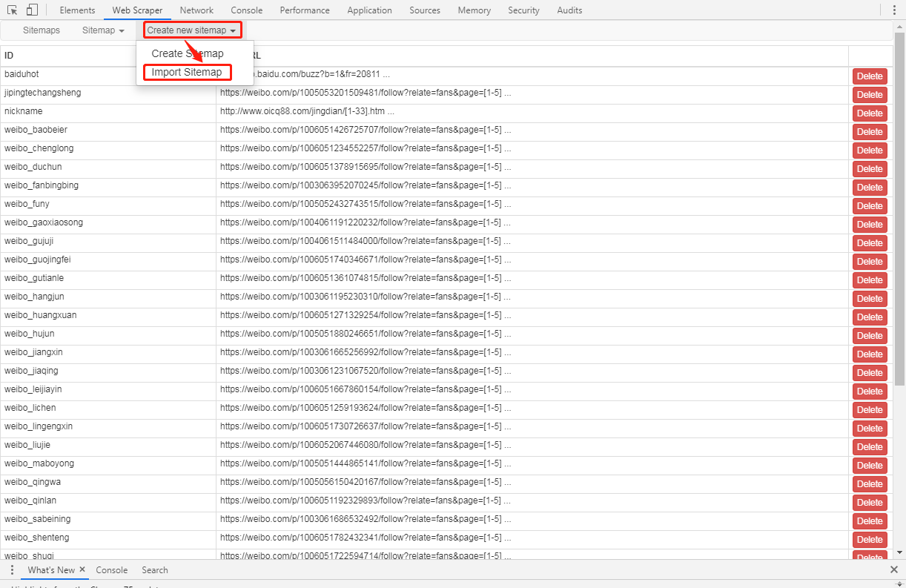The image size is (906, 588).
Task: Switch to the Performance tab
Action: [305, 10]
